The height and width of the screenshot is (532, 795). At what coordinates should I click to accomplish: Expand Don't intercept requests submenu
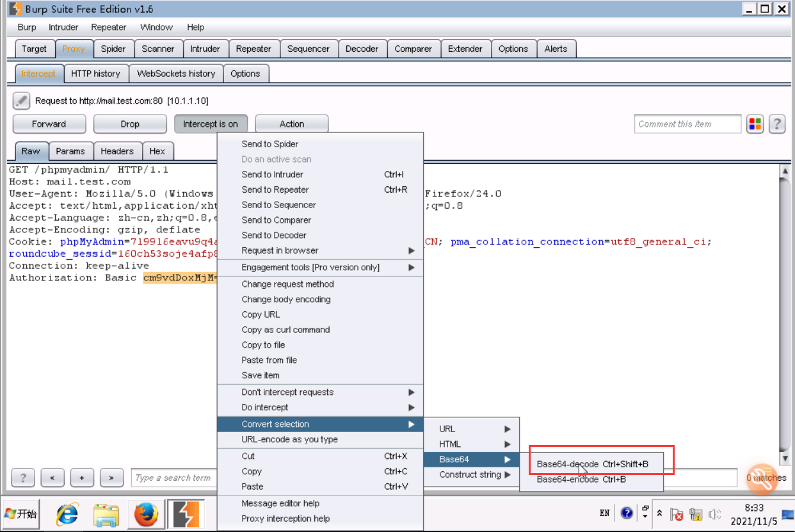click(320, 392)
